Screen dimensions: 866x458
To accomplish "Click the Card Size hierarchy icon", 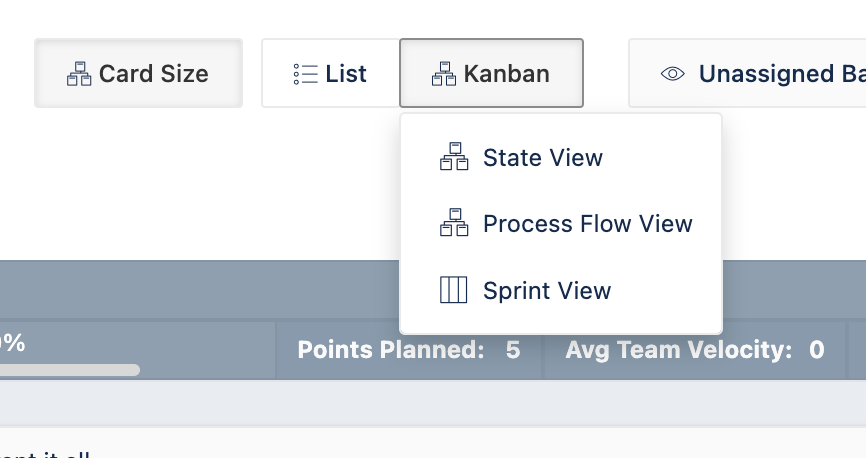I will click(x=79, y=73).
